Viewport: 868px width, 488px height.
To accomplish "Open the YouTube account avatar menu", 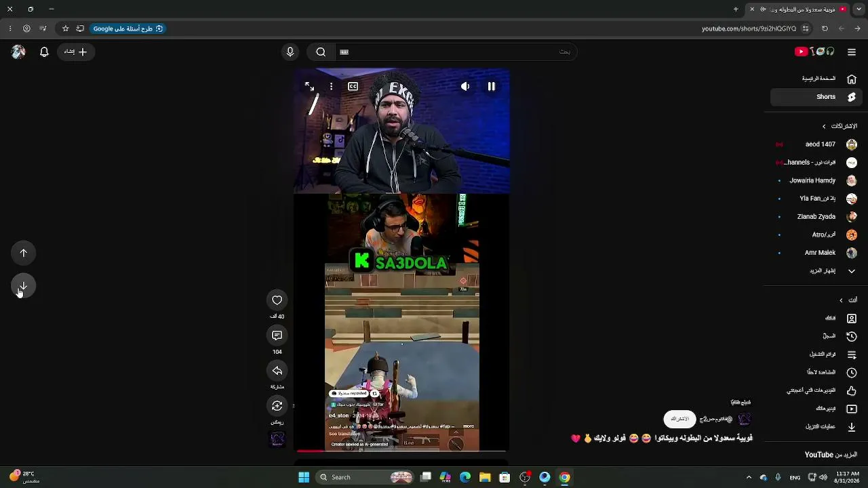I will 18,52.
